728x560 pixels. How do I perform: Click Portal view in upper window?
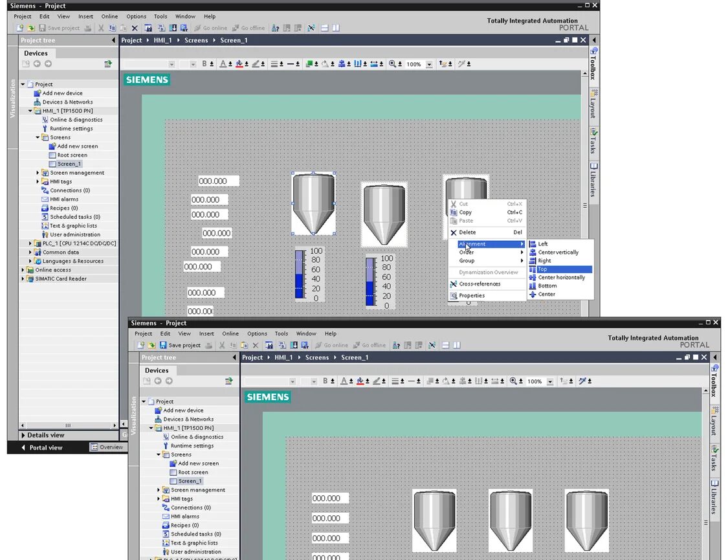click(45, 447)
